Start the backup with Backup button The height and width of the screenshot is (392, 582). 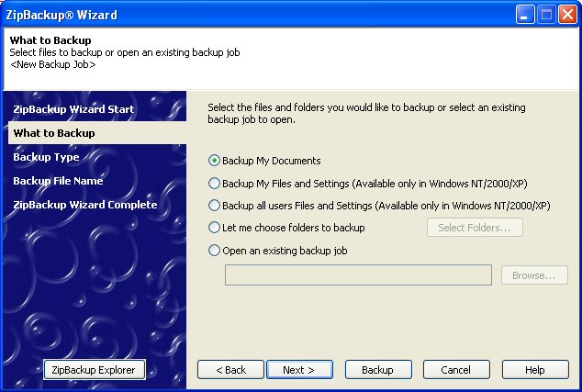coord(378,370)
